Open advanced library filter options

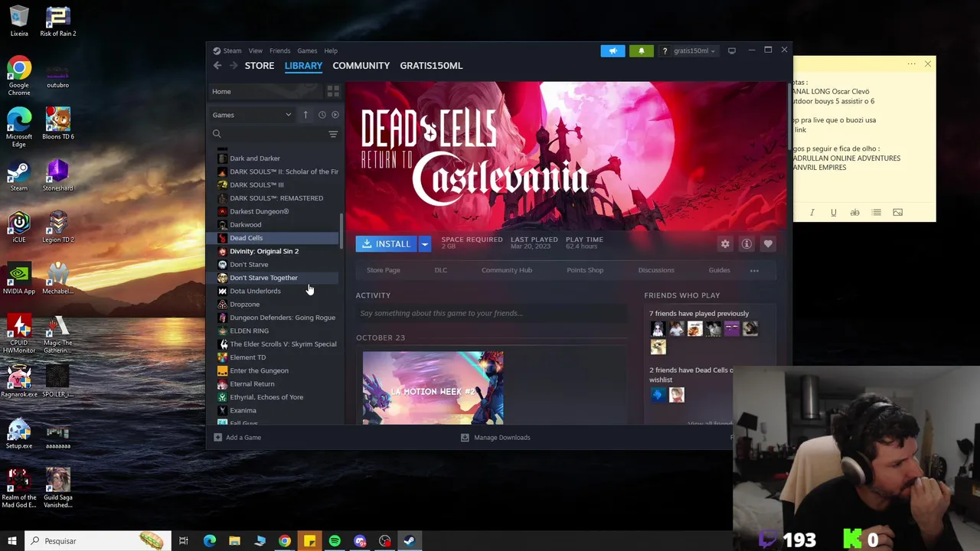click(333, 134)
